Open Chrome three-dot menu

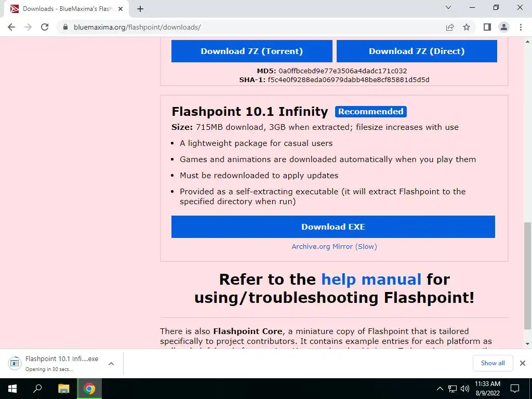[x=521, y=27]
